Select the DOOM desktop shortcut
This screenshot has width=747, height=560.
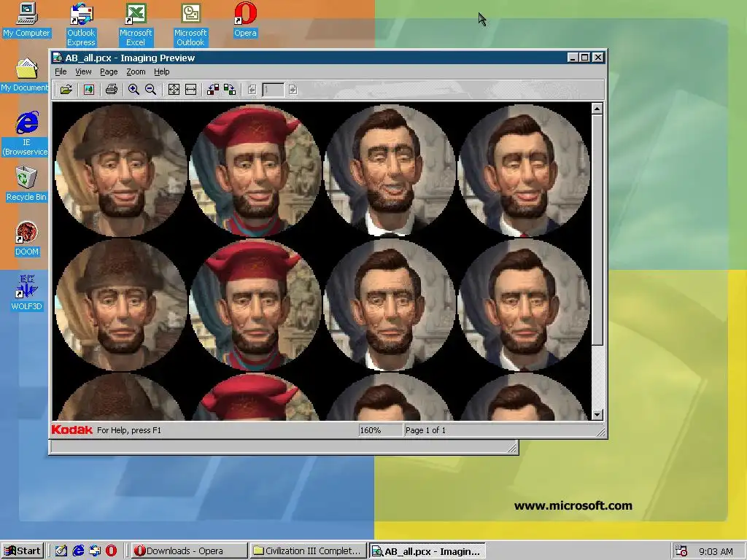(27, 238)
